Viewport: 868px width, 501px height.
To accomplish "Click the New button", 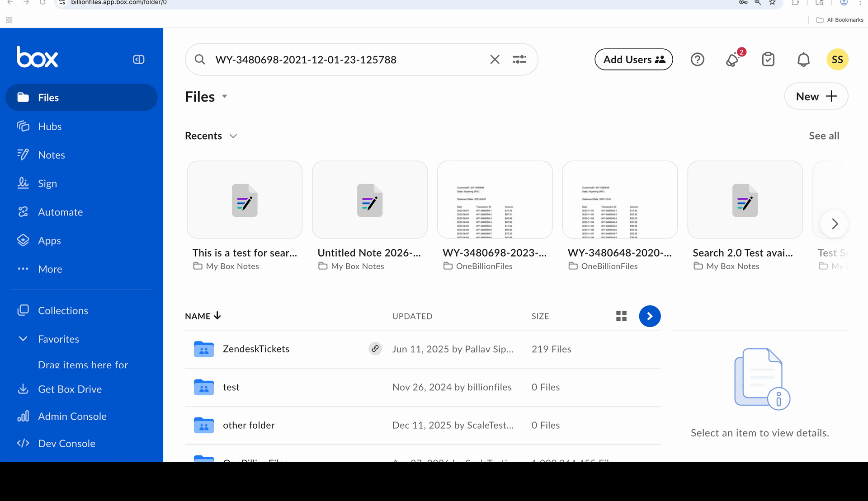I will (x=816, y=96).
